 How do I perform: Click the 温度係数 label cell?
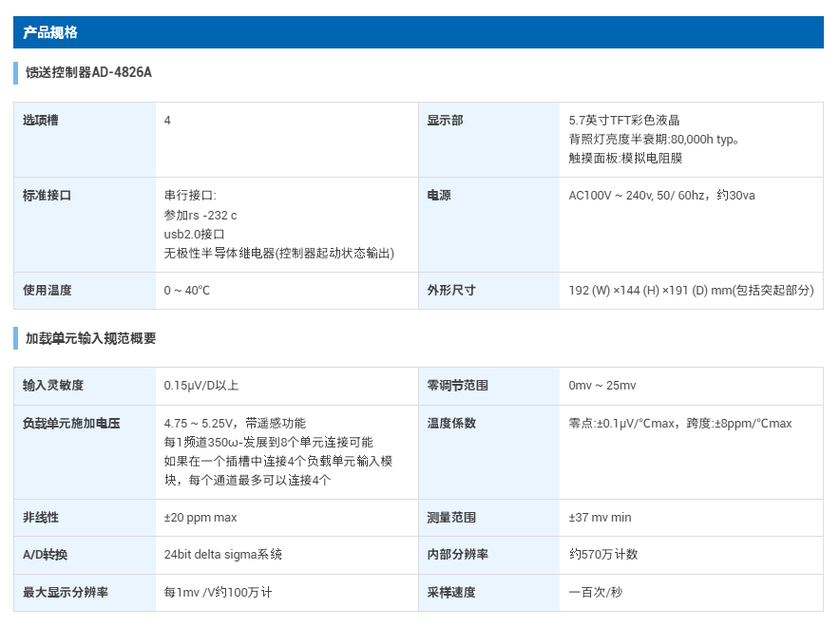point(489,452)
